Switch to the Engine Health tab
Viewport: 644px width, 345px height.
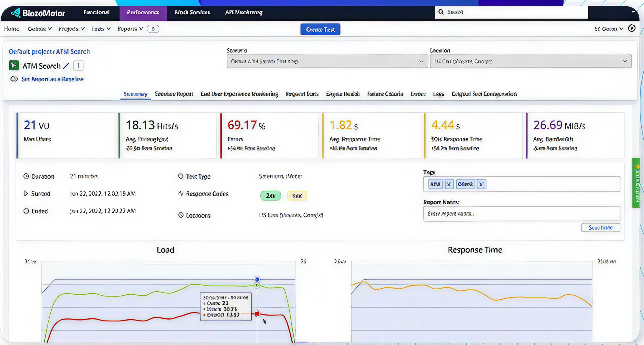click(343, 94)
